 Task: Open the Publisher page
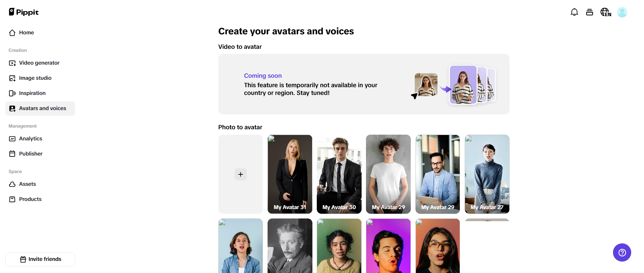(31, 154)
